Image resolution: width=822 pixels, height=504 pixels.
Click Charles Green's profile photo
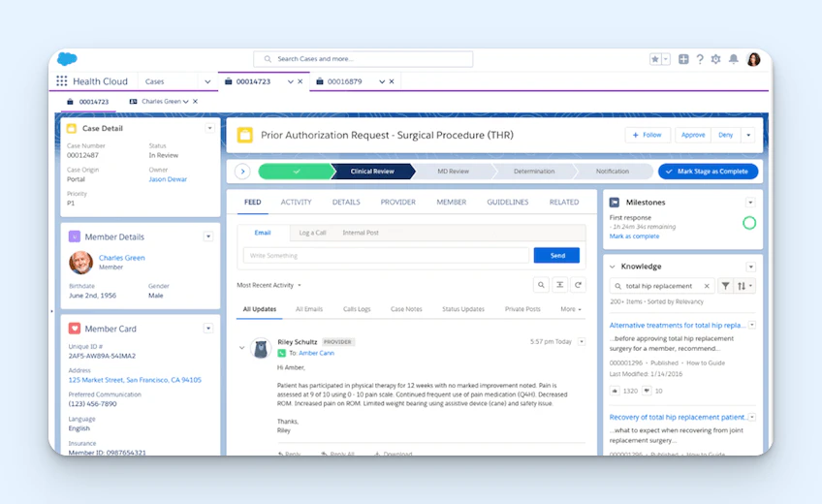click(81, 263)
